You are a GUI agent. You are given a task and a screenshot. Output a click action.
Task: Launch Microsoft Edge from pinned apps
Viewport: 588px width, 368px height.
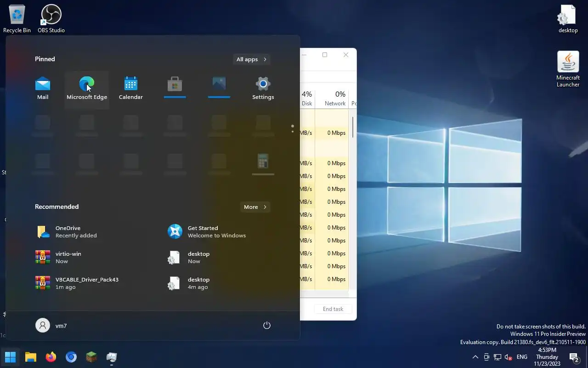87,89
